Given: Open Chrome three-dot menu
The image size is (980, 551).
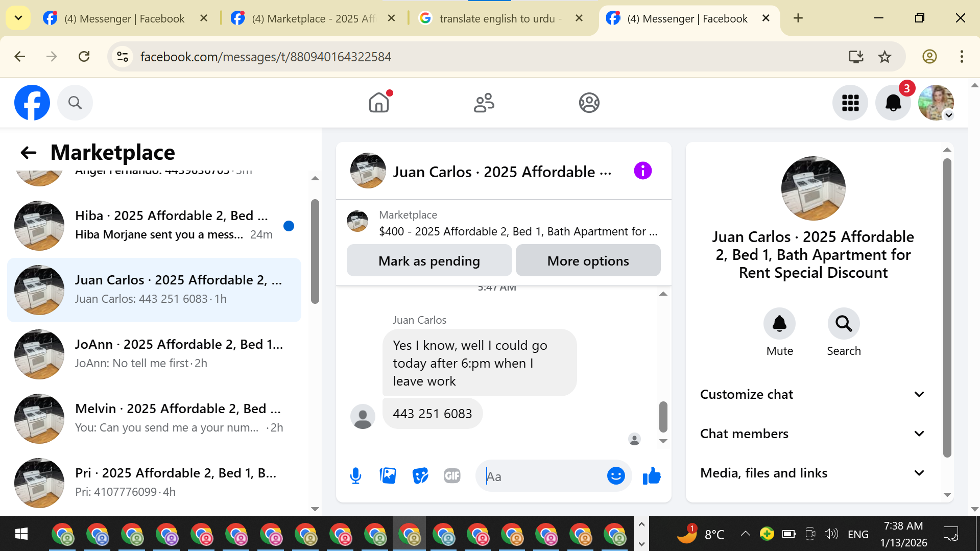Looking at the screenshot, I should (x=962, y=57).
